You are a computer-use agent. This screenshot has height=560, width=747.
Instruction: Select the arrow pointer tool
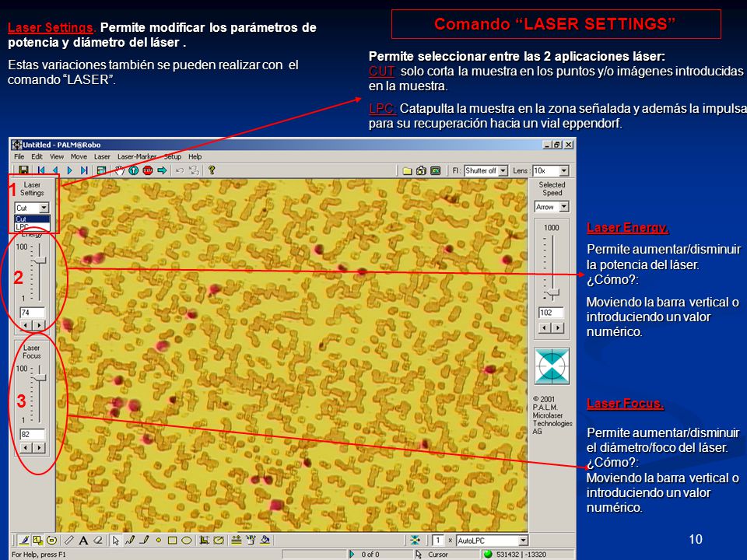tap(116, 540)
